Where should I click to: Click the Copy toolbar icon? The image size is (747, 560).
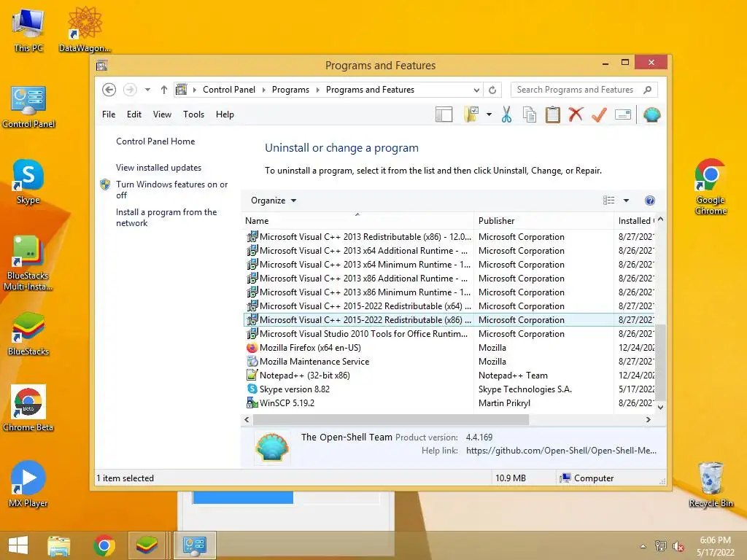530,114
